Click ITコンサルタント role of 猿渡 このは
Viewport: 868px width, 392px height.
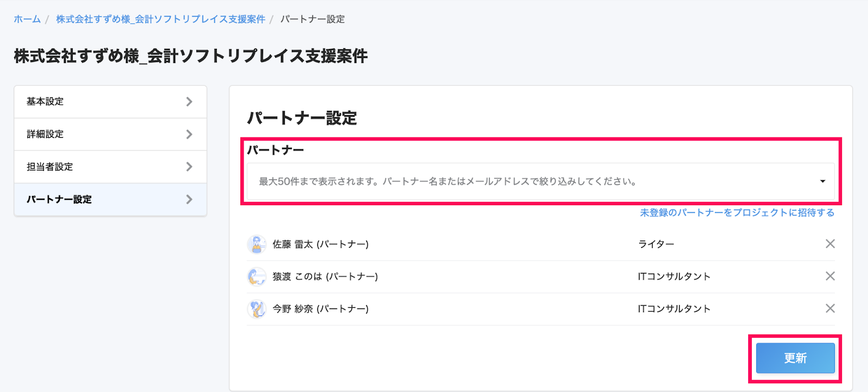(x=674, y=276)
